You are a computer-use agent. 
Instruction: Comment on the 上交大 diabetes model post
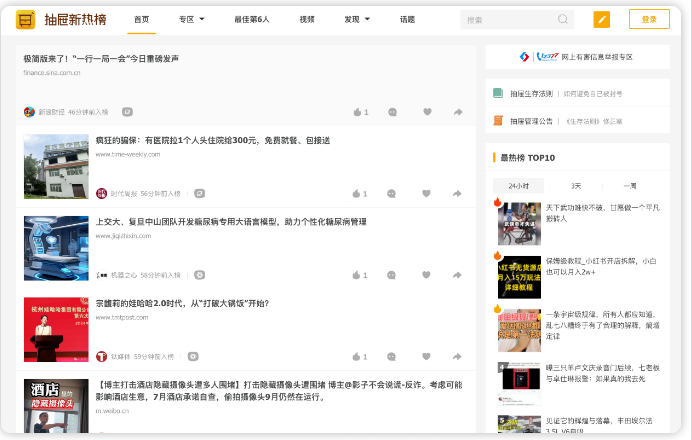(391, 275)
